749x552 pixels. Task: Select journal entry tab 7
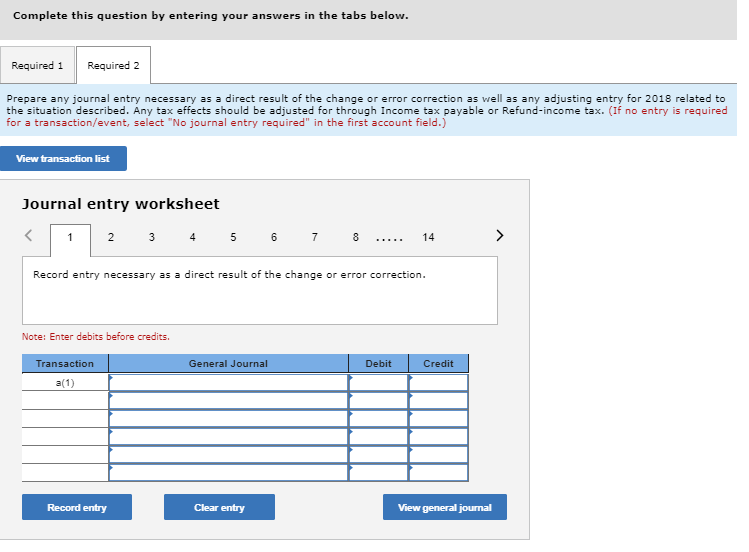point(315,237)
